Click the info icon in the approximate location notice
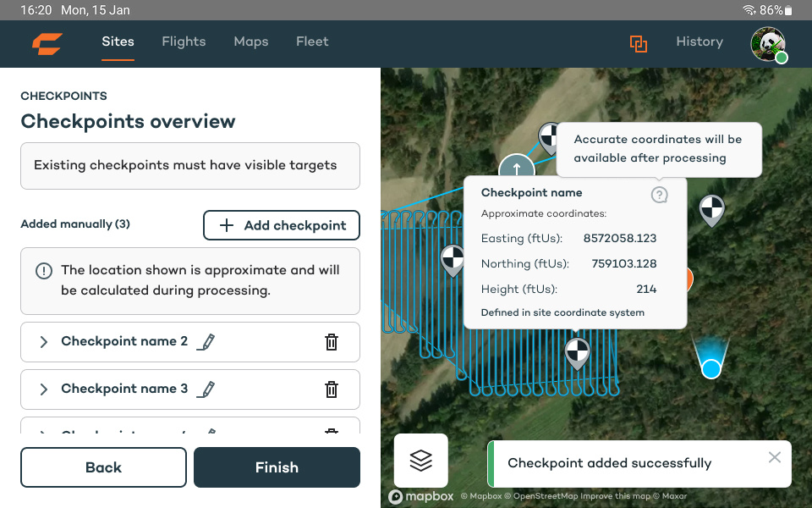 pyautogui.click(x=43, y=269)
